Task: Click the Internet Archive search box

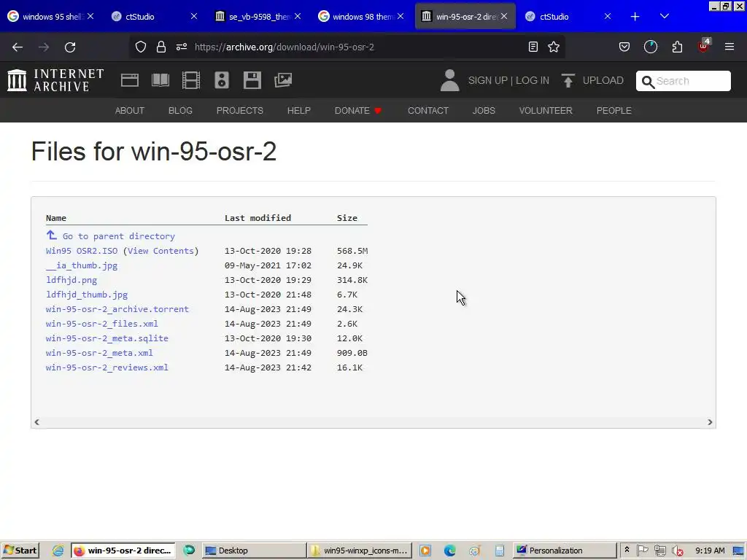Action: click(683, 80)
